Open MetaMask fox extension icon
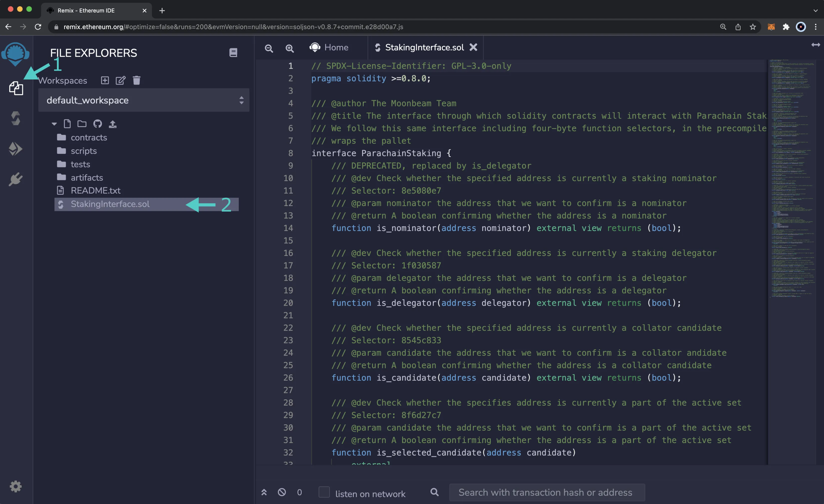 pos(771,27)
